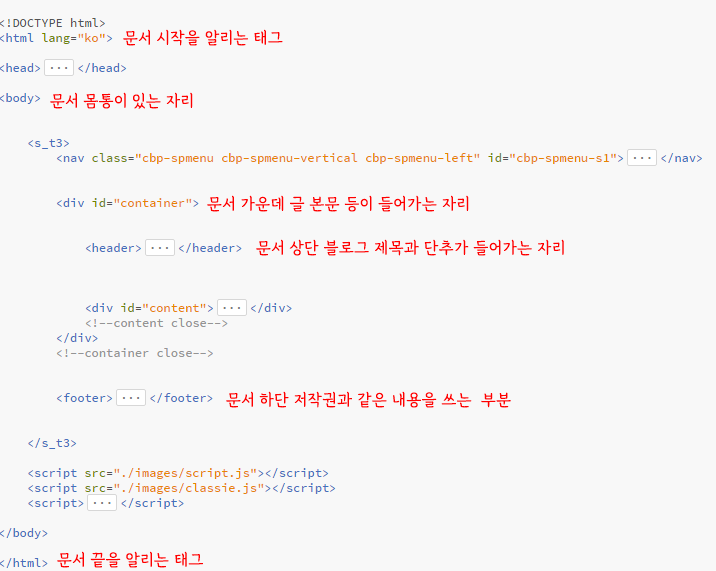Viewport: 716px width, 571px height.
Task: Click the closing </head> tag
Action: (102, 68)
